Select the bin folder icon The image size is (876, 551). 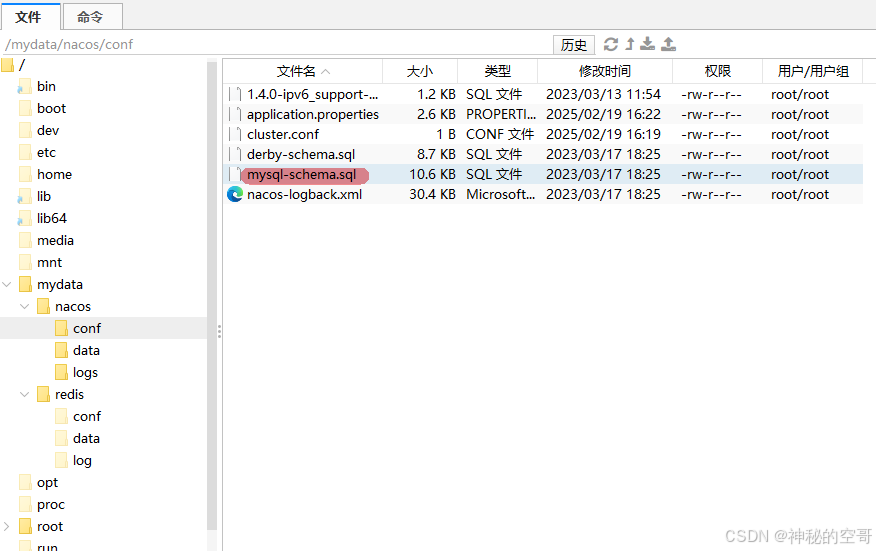point(25,87)
